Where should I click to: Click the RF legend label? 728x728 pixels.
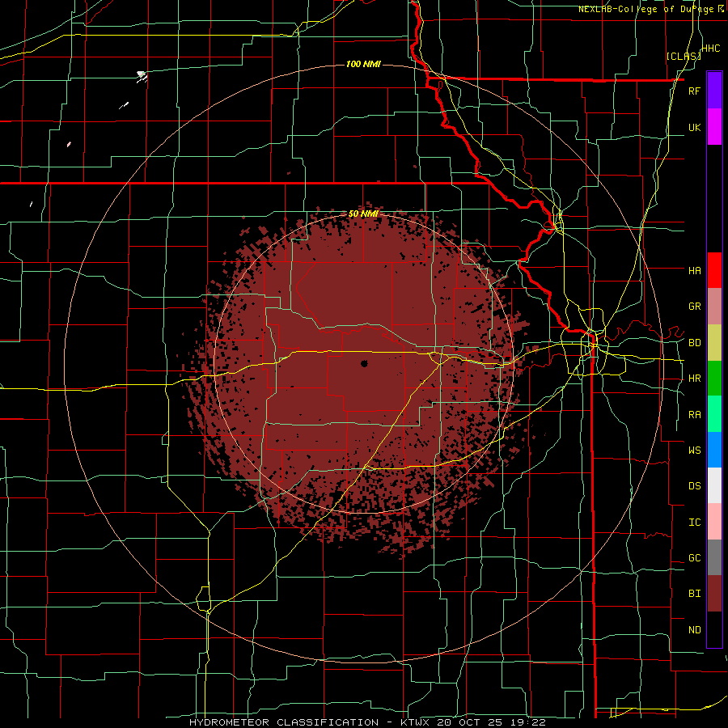(x=694, y=91)
